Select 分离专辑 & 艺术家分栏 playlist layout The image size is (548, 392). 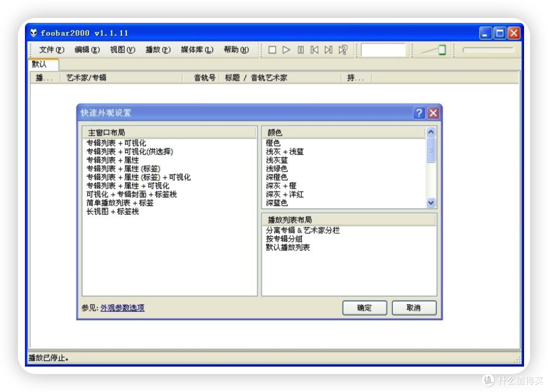302,230
